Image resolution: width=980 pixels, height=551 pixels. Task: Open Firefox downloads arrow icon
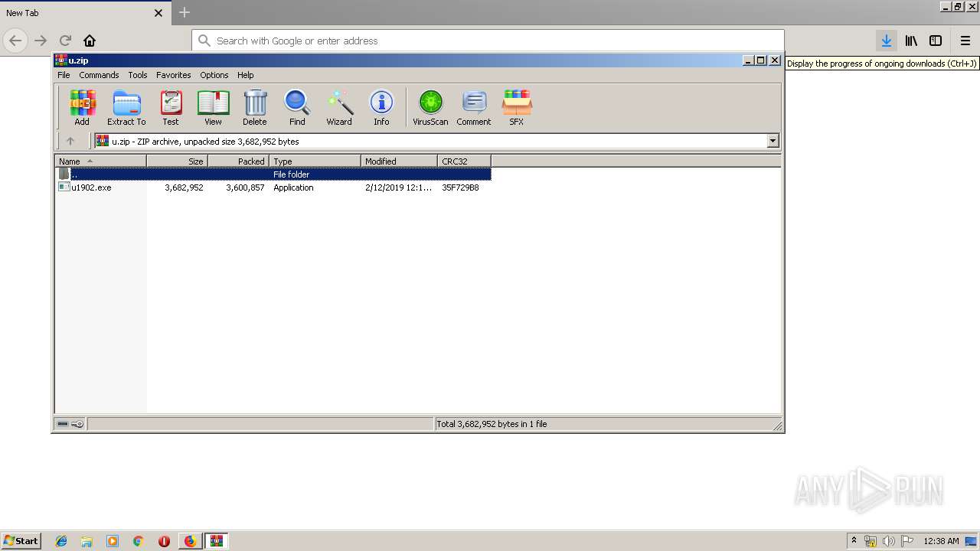(x=887, y=41)
